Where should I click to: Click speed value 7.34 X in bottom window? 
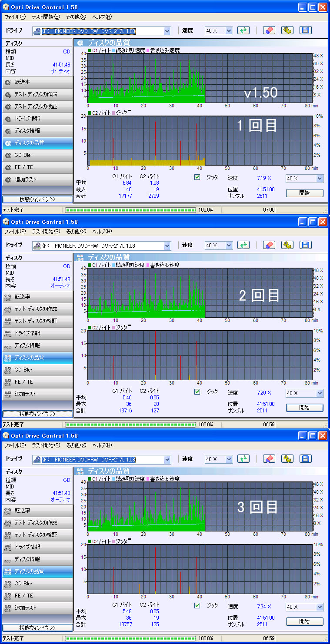click(264, 607)
